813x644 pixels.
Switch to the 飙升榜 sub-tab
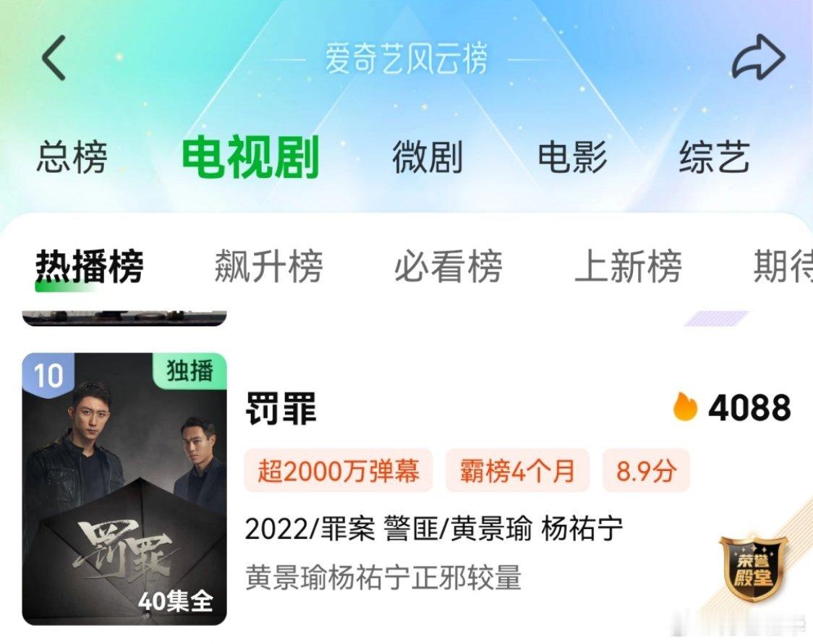tap(269, 266)
